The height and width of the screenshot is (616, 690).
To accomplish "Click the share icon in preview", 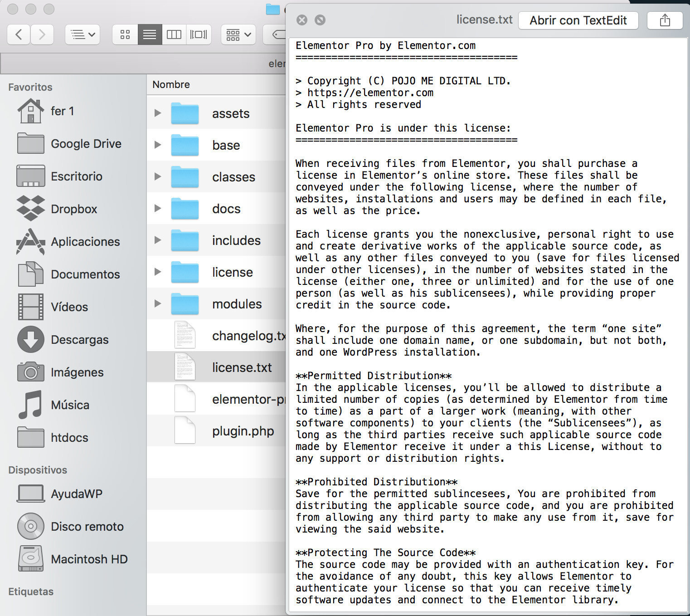I will tap(665, 20).
